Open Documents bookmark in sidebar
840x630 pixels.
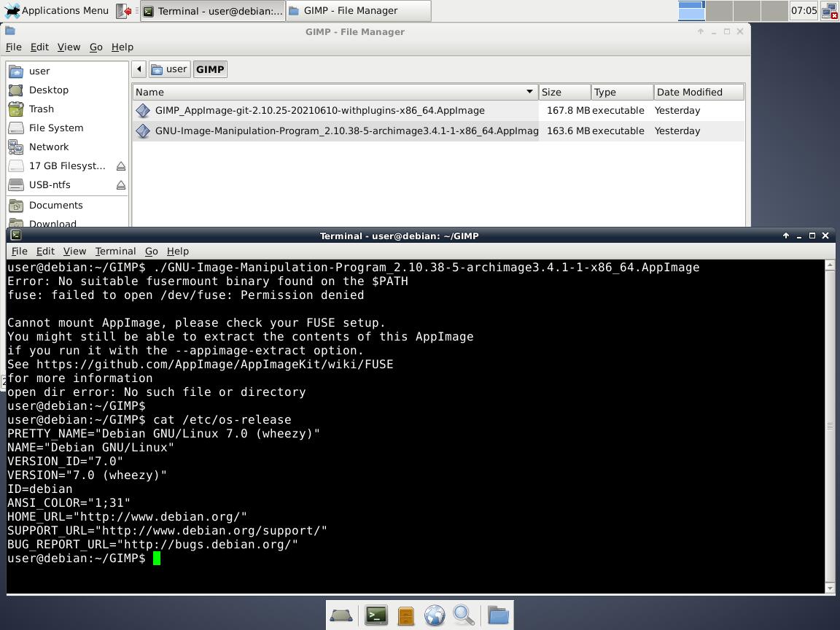(67, 205)
